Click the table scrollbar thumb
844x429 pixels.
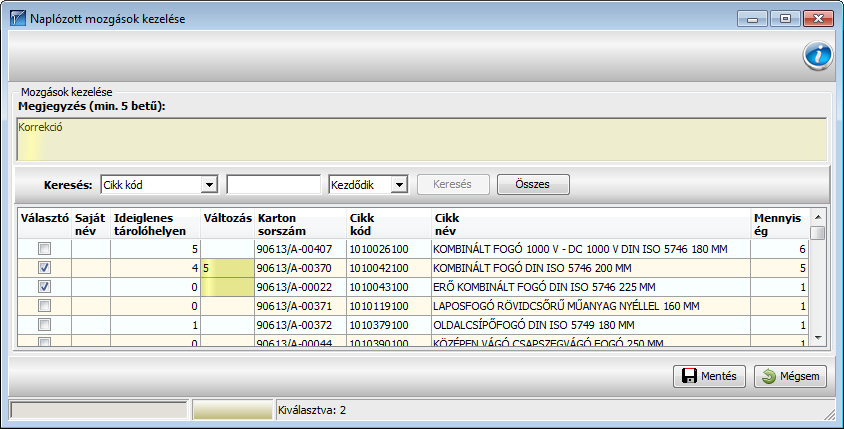tap(818, 233)
